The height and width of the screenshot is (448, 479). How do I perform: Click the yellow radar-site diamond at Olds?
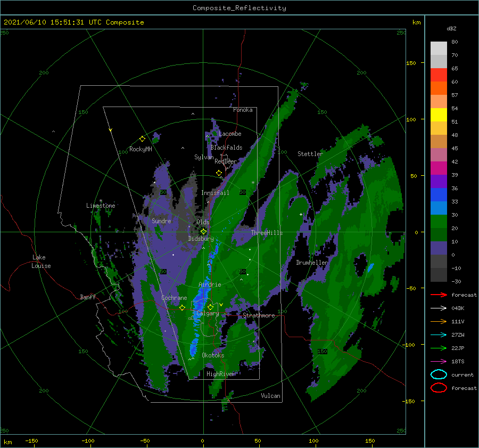[x=203, y=232]
